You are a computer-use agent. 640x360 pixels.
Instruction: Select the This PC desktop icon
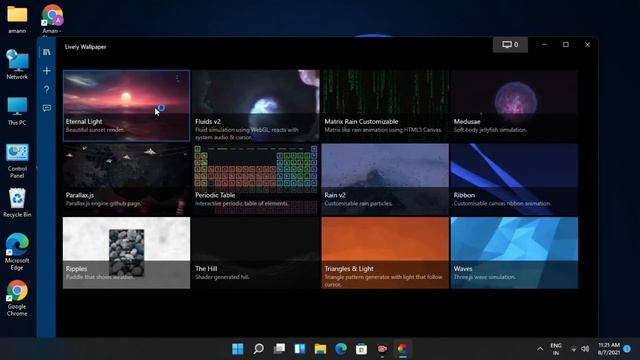pyautogui.click(x=17, y=111)
